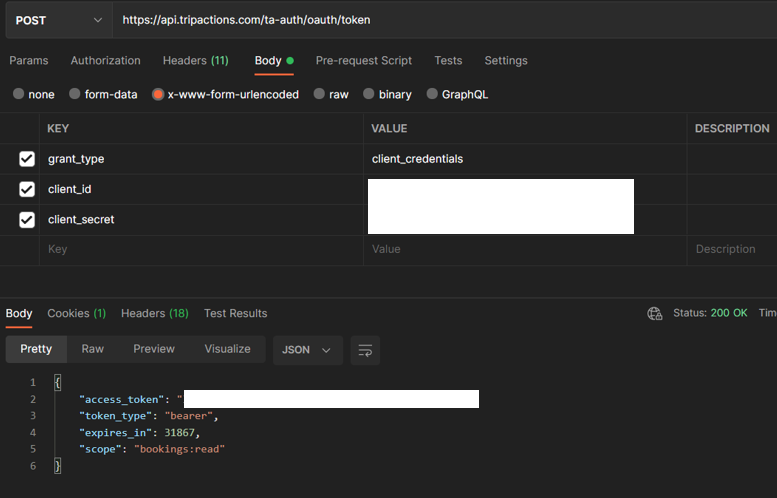The width and height of the screenshot is (777, 498).
Task: Open the JSON format dropdown
Action: tap(308, 350)
